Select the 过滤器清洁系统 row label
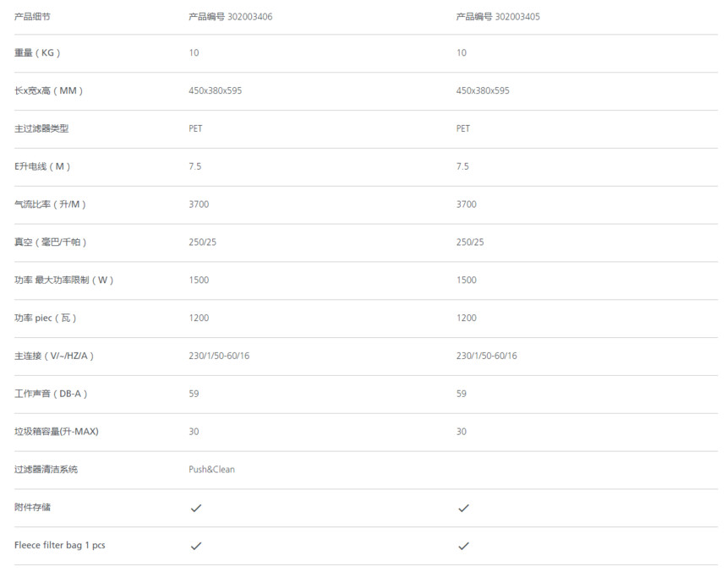 click(46, 470)
